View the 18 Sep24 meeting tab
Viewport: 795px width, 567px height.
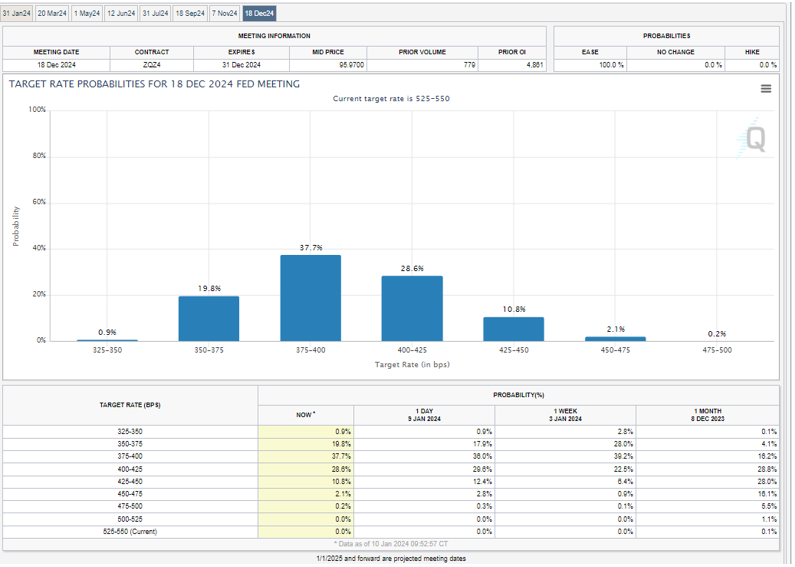[x=190, y=13]
